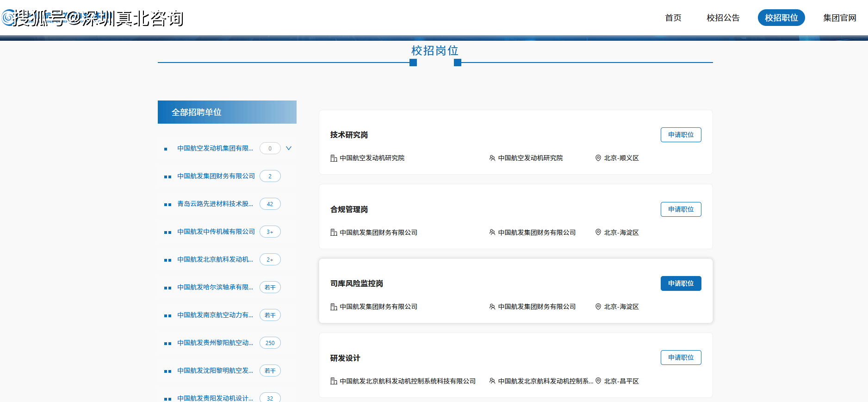Go to 校招公告 in the top menu
This screenshot has height=402, width=868.
click(x=723, y=18)
